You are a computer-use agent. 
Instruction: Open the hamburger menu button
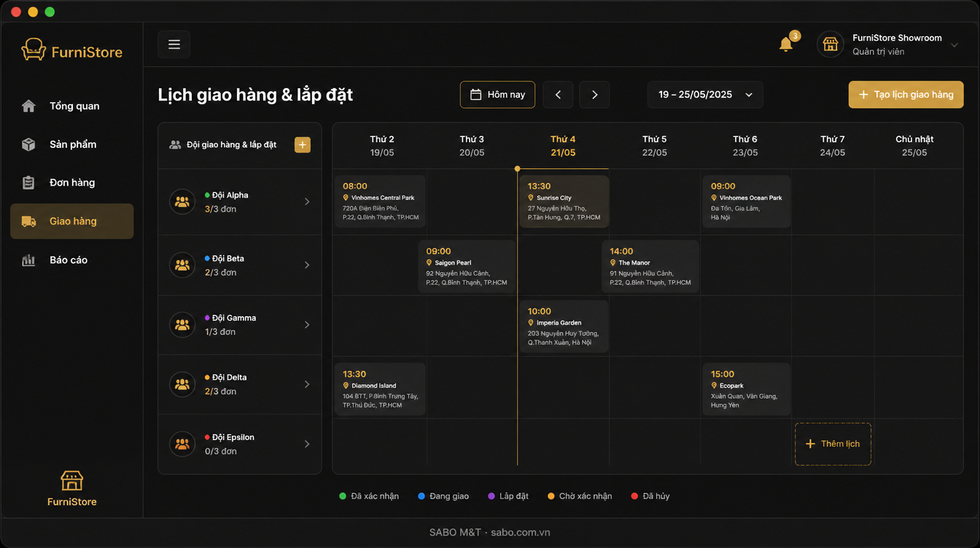click(174, 44)
